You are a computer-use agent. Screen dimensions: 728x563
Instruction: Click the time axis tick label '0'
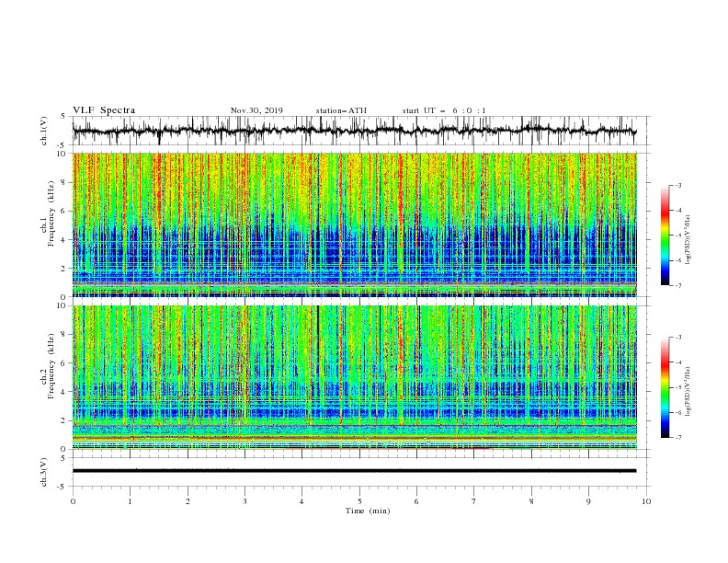73,501
